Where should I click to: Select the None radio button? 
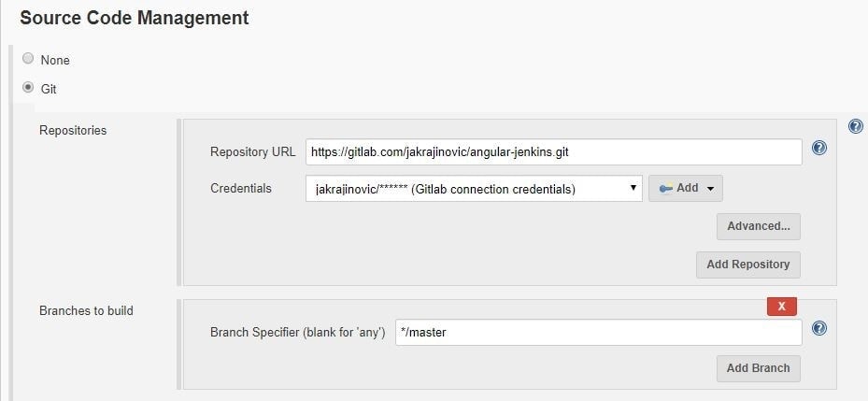[28, 59]
